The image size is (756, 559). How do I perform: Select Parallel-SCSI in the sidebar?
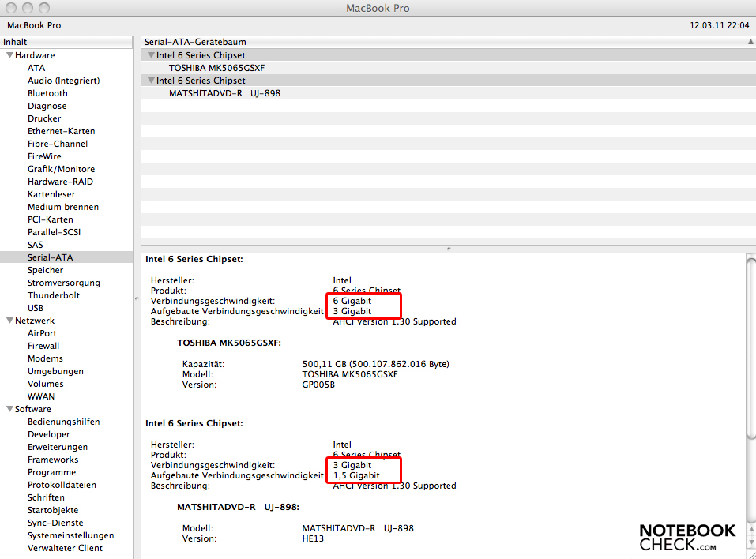point(54,232)
